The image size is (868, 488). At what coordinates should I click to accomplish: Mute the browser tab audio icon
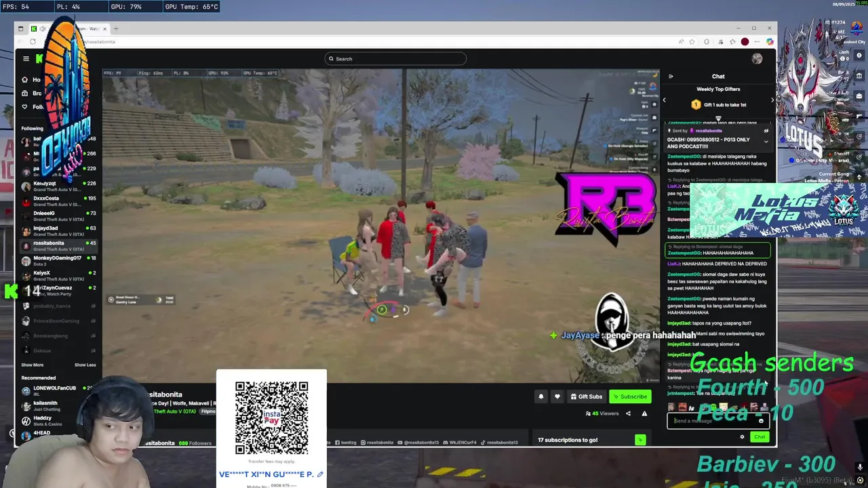coord(43,28)
